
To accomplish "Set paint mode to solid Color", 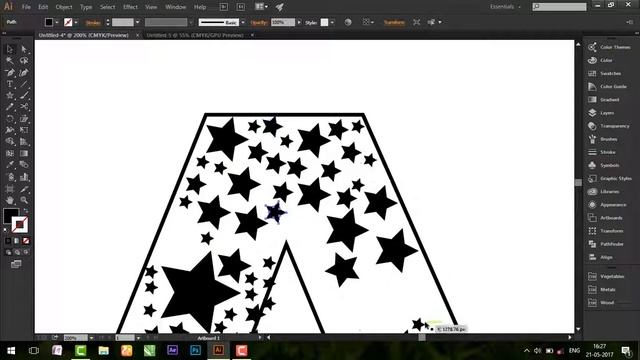I will tap(8, 241).
